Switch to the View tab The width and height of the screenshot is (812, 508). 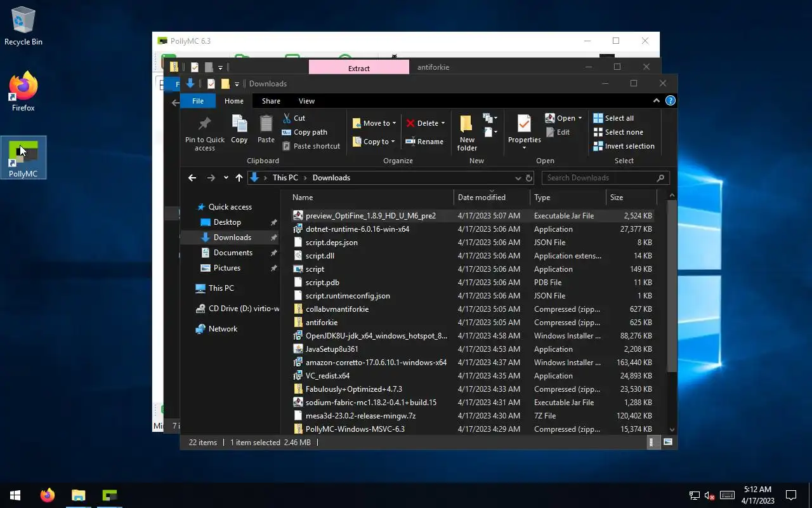tap(306, 101)
